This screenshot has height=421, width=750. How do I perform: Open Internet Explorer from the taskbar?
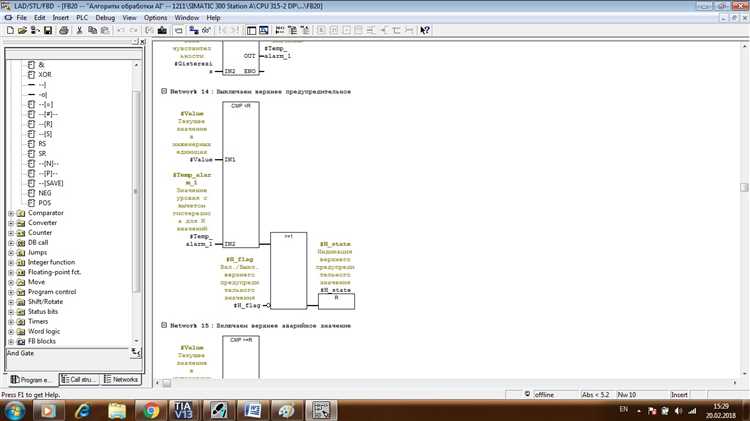pyautogui.click(x=83, y=410)
